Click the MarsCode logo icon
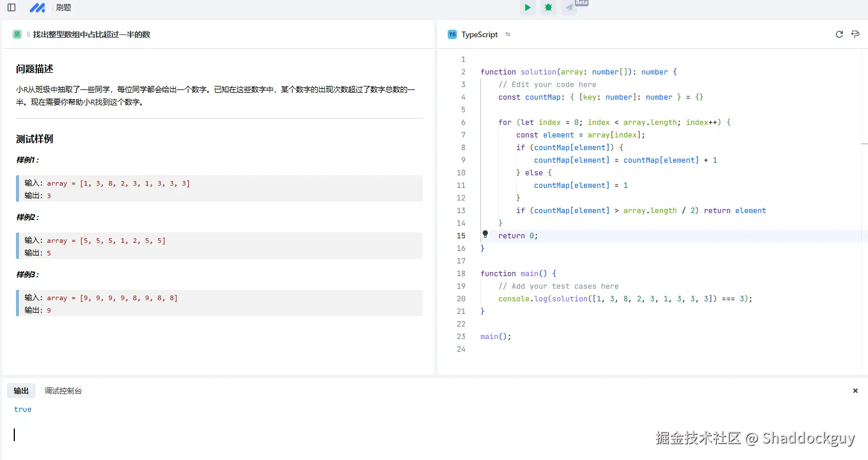Viewport: 868px width, 460px height. (37, 7)
